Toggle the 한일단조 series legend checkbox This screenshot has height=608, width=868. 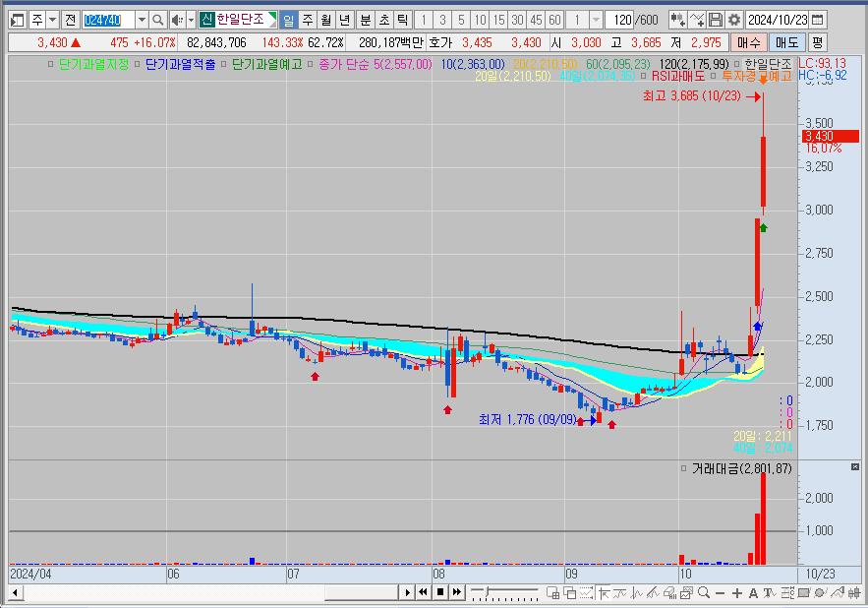point(737,64)
